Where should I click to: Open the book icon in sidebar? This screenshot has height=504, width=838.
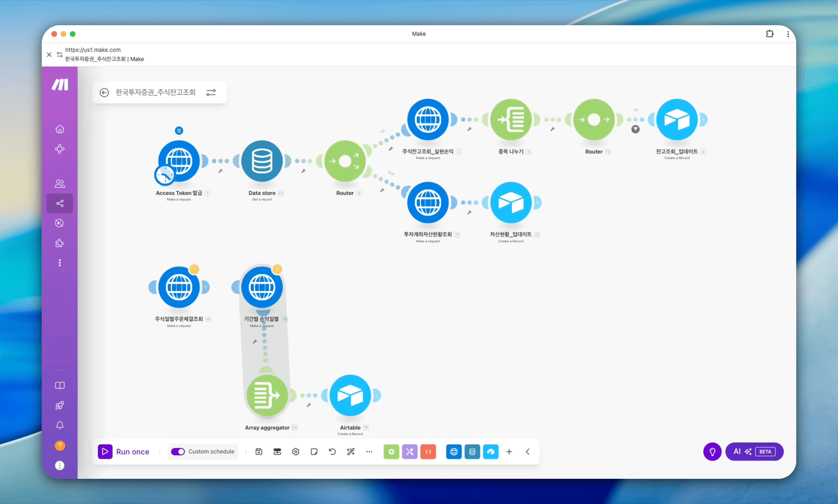(60, 385)
